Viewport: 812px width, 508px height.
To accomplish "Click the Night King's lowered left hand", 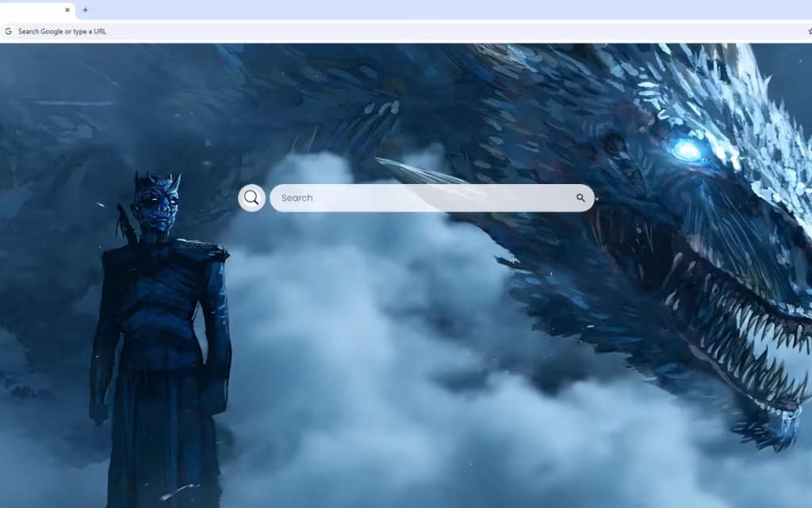I will point(98,412).
